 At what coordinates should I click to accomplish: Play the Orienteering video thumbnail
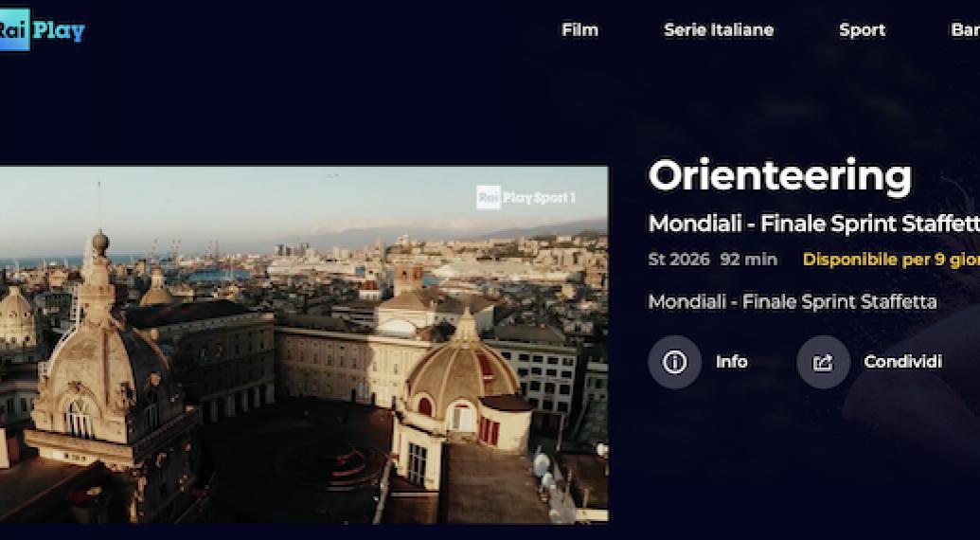(x=304, y=344)
